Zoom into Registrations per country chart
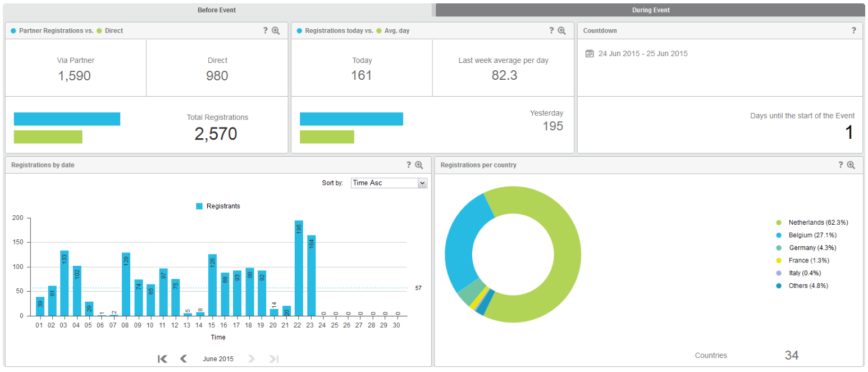The image size is (868, 372). pyautogui.click(x=851, y=165)
